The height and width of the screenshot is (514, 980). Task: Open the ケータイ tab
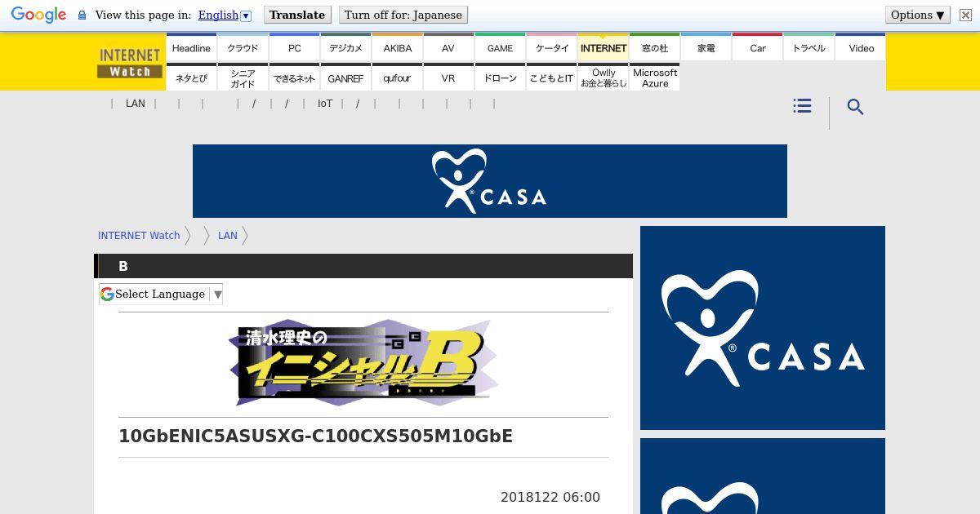tap(552, 48)
